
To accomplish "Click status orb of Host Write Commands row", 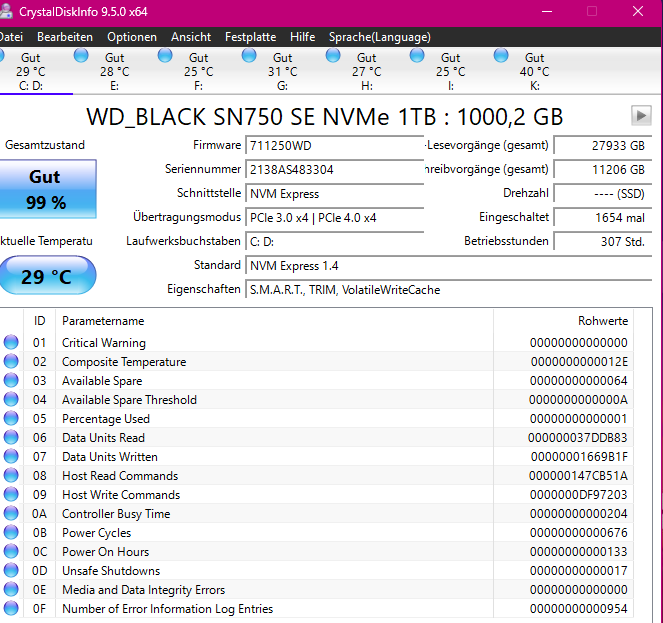I will click(11, 494).
